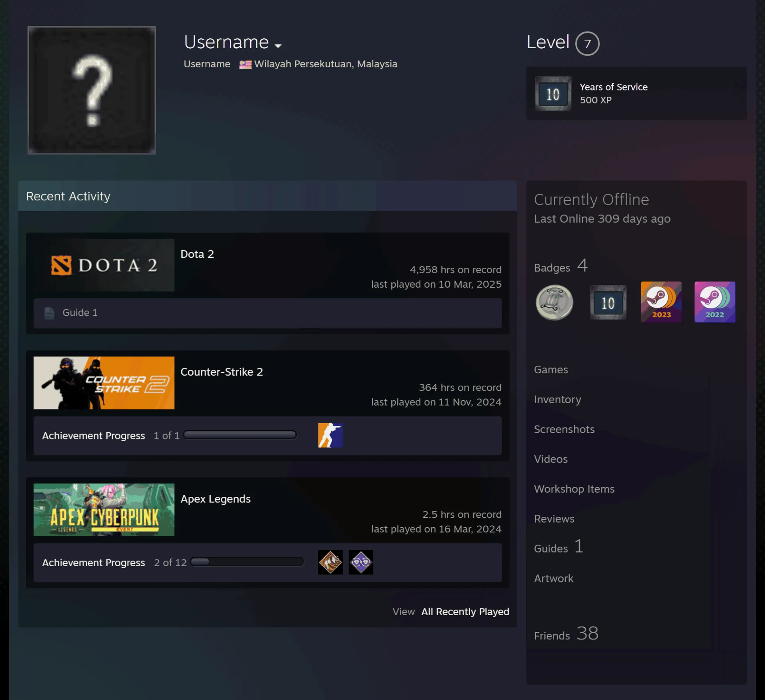Click the Steam 2023 replay badge
The height and width of the screenshot is (700, 765).
tap(661, 302)
